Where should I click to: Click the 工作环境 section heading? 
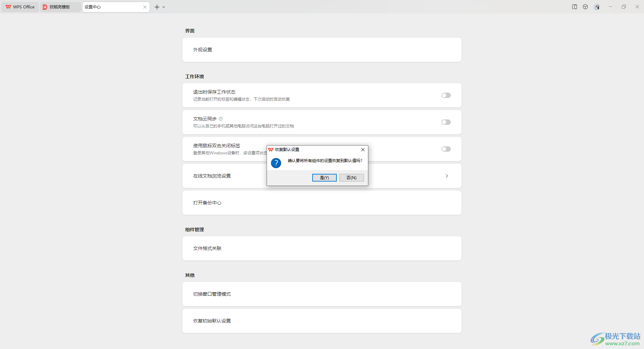point(195,77)
